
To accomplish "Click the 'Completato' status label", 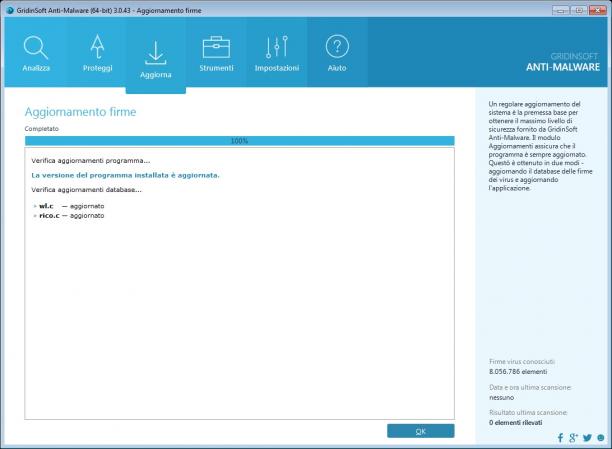I will [42, 128].
